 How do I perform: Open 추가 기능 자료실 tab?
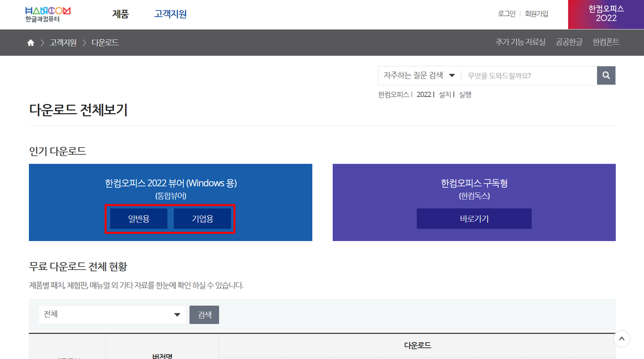click(x=520, y=42)
